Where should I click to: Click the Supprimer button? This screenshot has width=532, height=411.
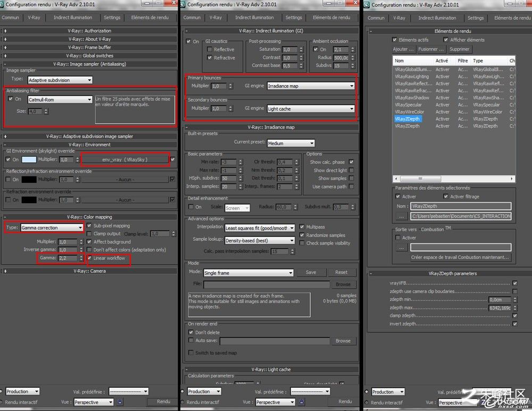[460, 49]
